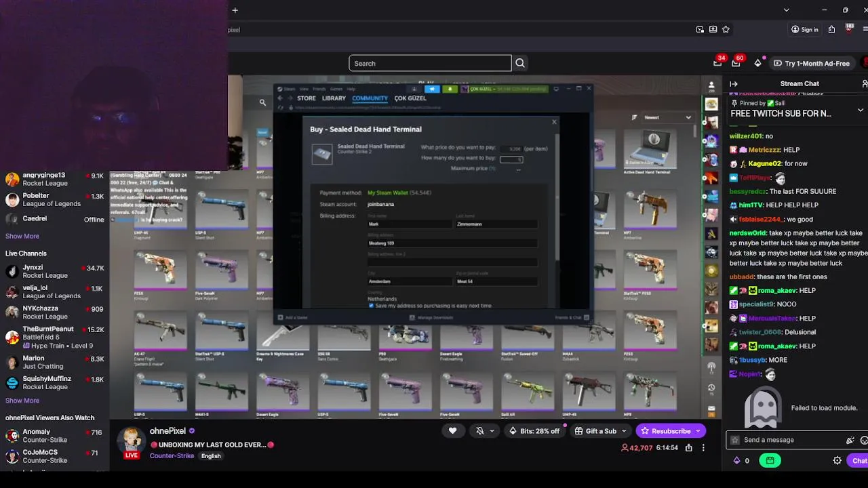
Task: Show more followed channels under Caedrel
Action: click(22, 237)
